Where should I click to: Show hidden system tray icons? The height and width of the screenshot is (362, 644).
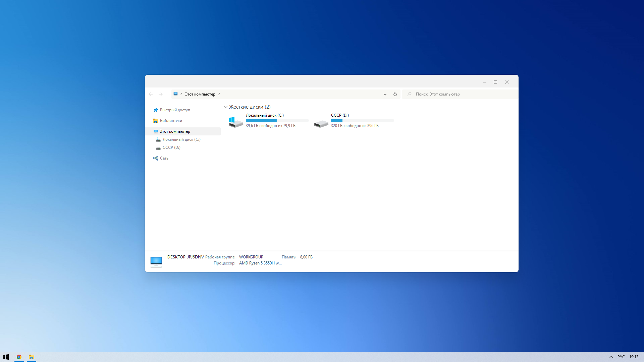point(611,357)
